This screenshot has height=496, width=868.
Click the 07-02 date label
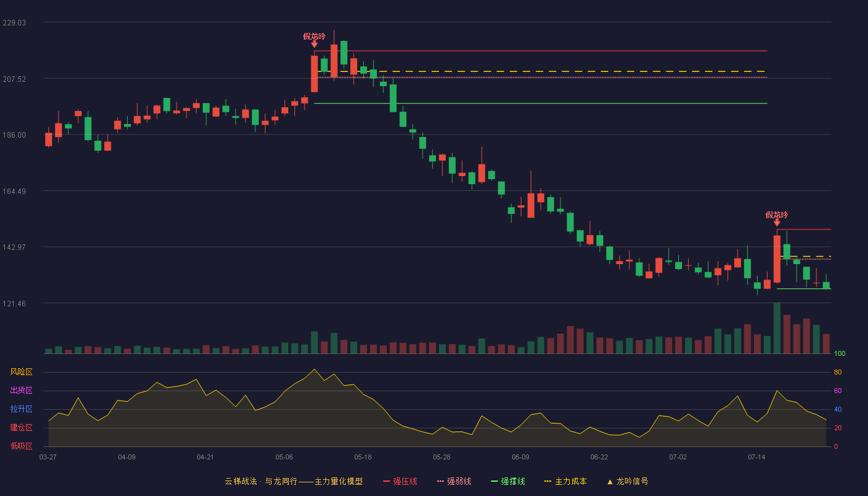pyautogui.click(x=678, y=457)
